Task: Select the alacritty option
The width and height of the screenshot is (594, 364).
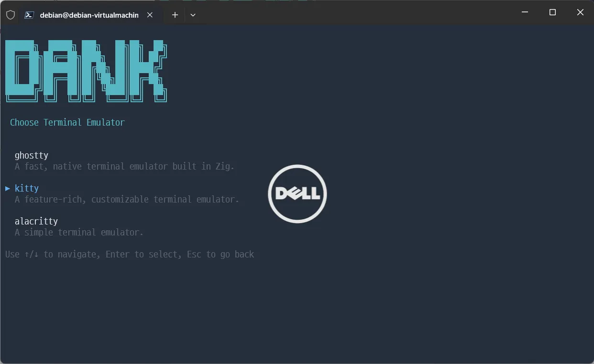Action: coord(36,221)
